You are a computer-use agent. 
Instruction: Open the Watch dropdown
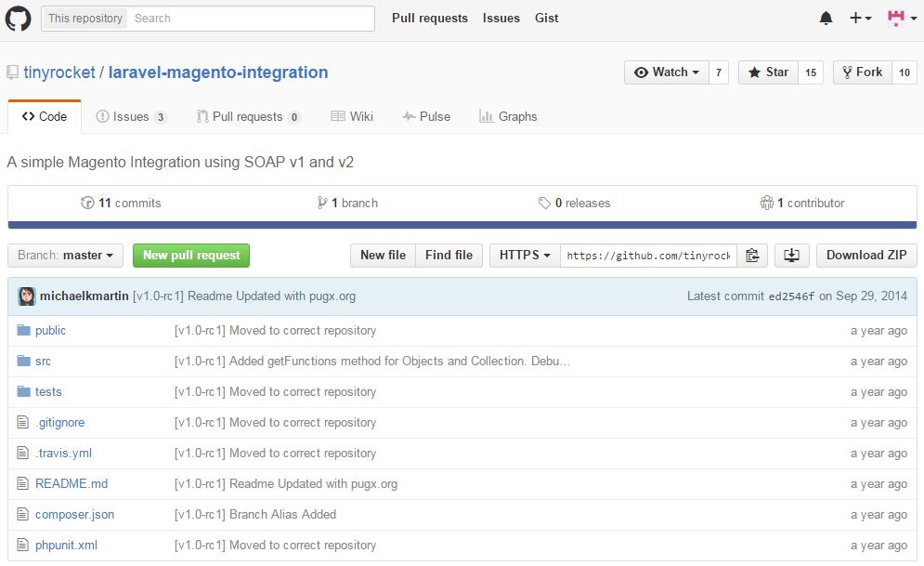667,72
